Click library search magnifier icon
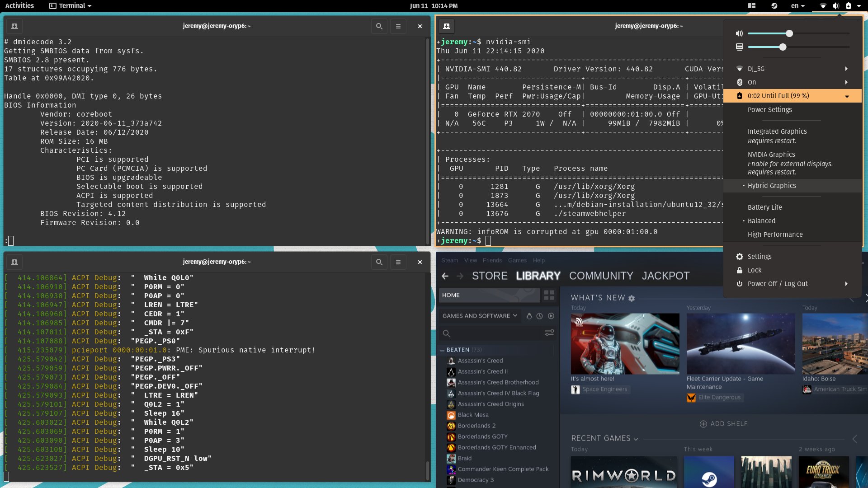This screenshot has height=488, width=868. click(x=447, y=333)
